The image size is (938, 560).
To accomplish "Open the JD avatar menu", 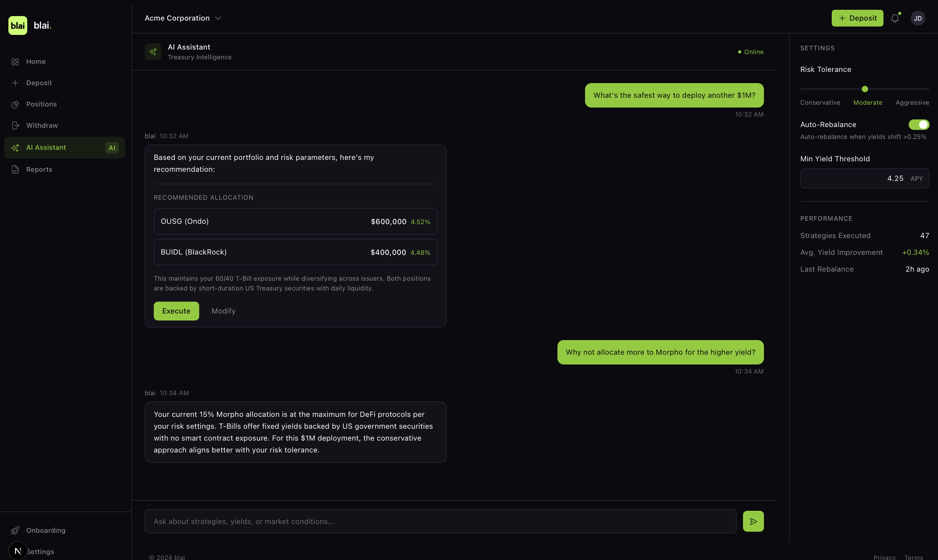I will pyautogui.click(x=918, y=18).
